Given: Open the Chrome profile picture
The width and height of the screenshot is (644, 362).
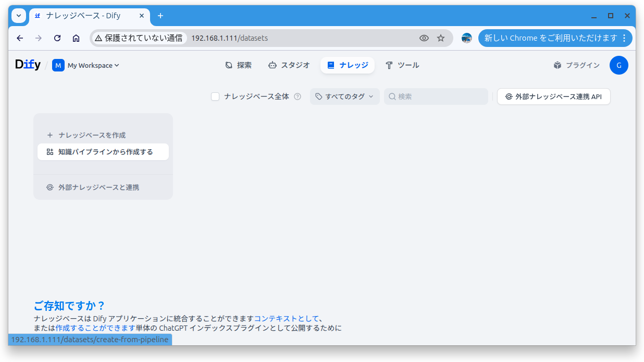Looking at the screenshot, I should point(467,38).
